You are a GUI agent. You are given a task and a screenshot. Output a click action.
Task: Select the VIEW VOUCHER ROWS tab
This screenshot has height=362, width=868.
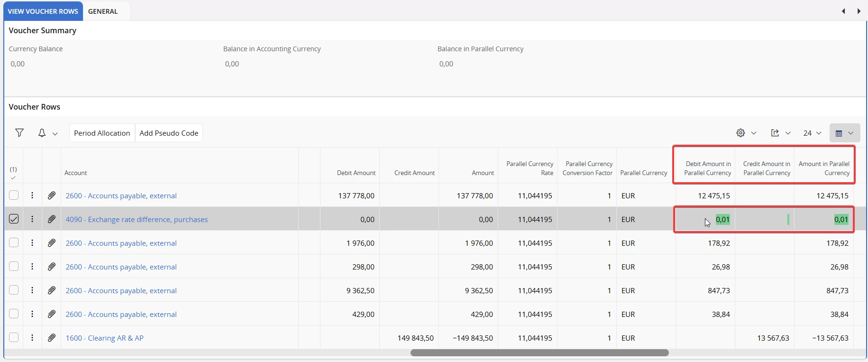coord(43,11)
